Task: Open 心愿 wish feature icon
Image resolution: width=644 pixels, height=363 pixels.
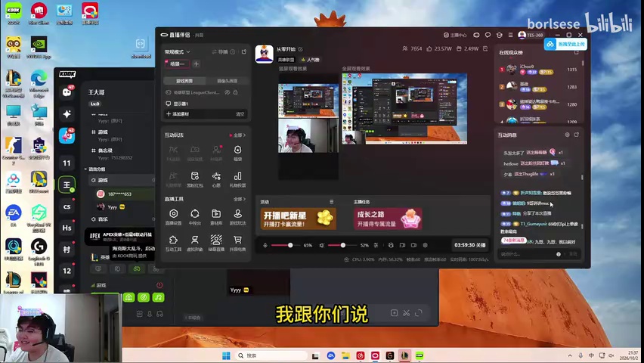Action: click(x=216, y=178)
